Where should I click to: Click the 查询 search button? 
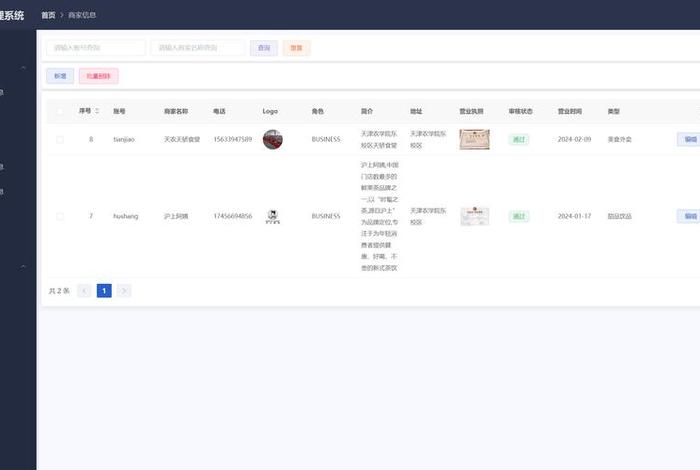pyautogui.click(x=263, y=47)
